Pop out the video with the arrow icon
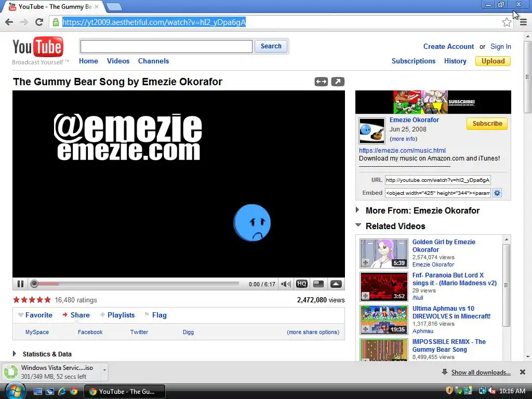This screenshot has width=532, height=399. tap(338, 82)
